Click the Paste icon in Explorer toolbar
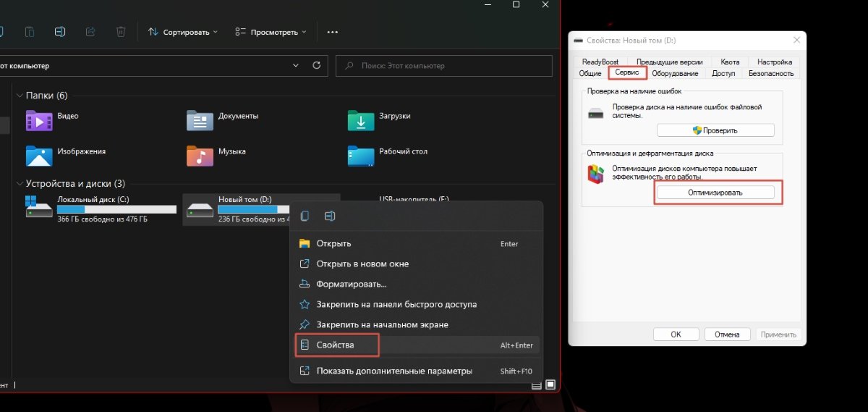This screenshot has height=412, width=868. (30, 32)
